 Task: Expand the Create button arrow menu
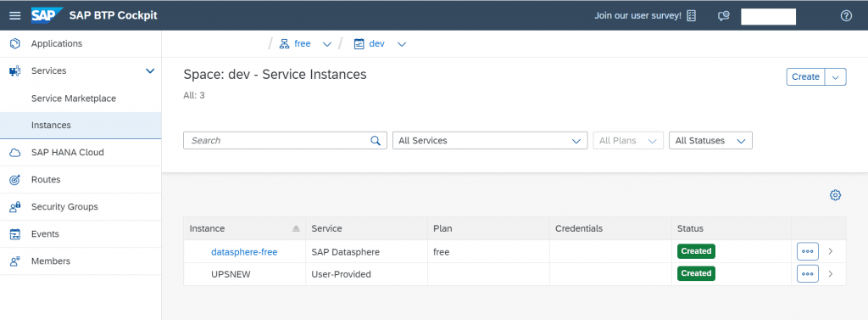[x=835, y=77]
